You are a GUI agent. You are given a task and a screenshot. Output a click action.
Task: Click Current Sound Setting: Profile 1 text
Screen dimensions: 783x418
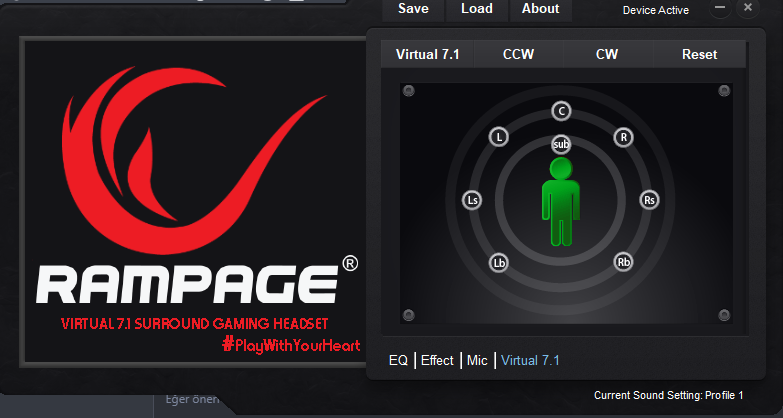click(669, 396)
